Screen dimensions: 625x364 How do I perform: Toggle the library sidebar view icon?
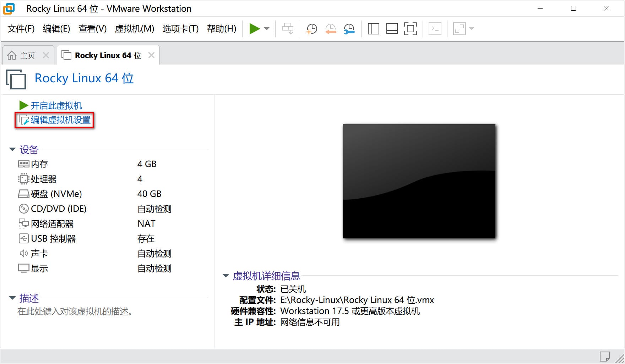coord(373,29)
